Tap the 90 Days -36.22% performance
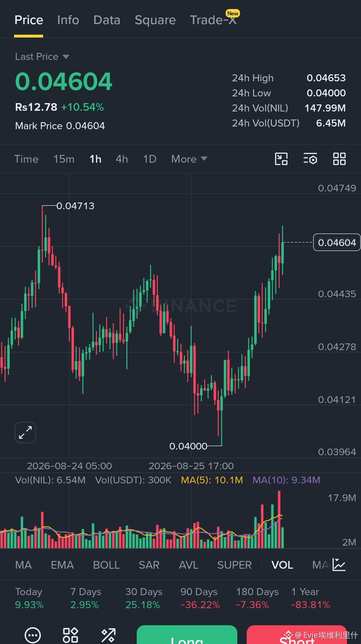The image size is (361, 644). coord(200,598)
